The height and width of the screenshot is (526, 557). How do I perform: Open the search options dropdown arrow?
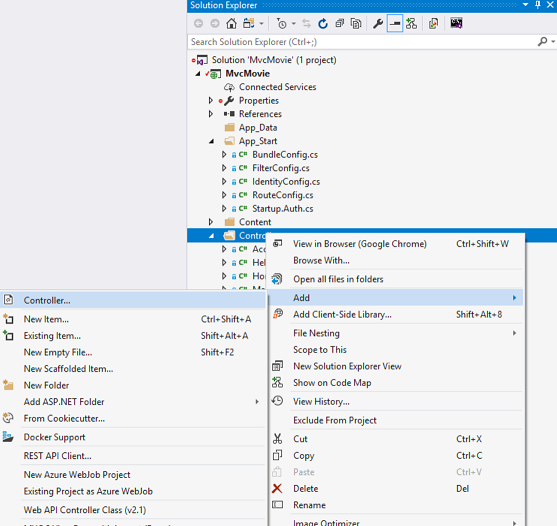(x=553, y=42)
